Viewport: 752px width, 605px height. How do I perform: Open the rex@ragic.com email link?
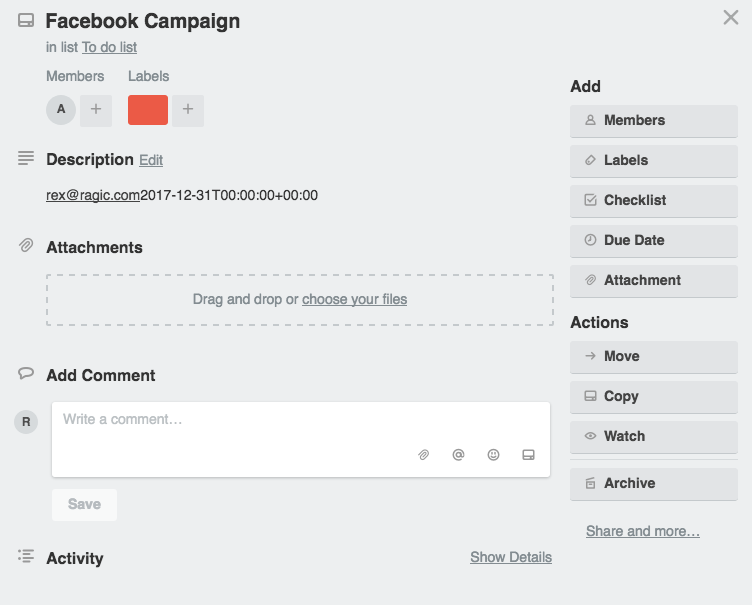tap(93, 195)
